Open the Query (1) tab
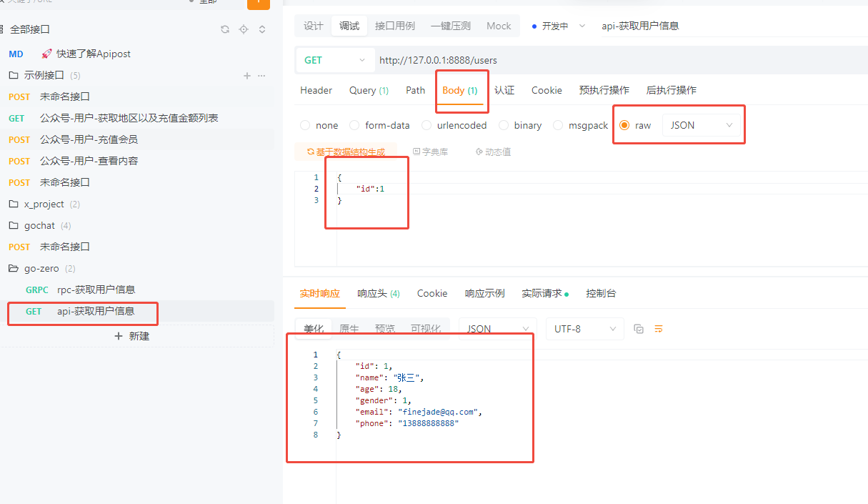 point(369,90)
